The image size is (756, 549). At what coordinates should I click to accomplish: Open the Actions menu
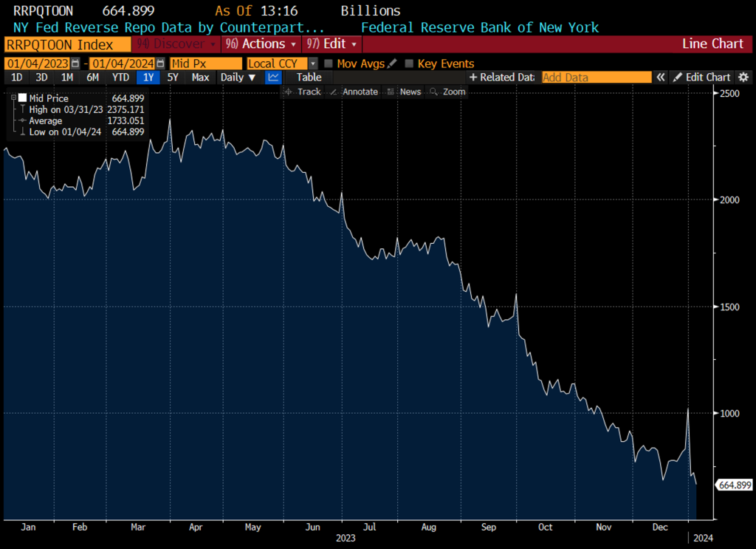tap(261, 44)
